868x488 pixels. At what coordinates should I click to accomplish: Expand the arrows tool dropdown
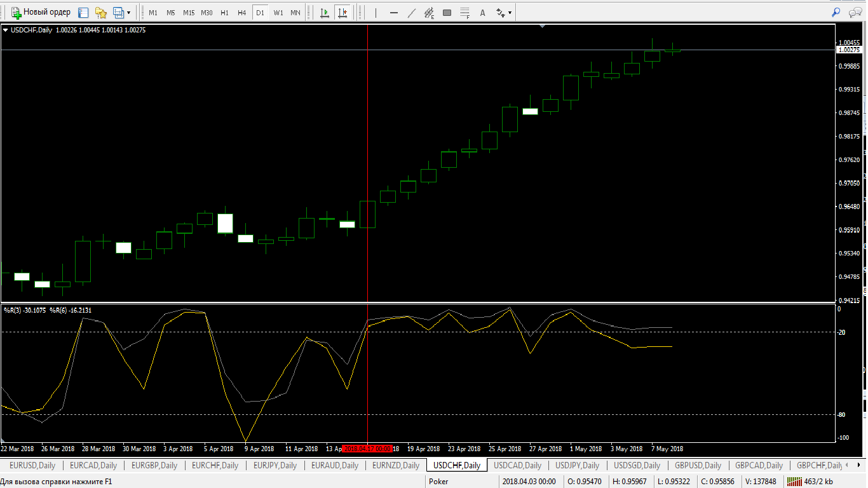(x=510, y=13)
